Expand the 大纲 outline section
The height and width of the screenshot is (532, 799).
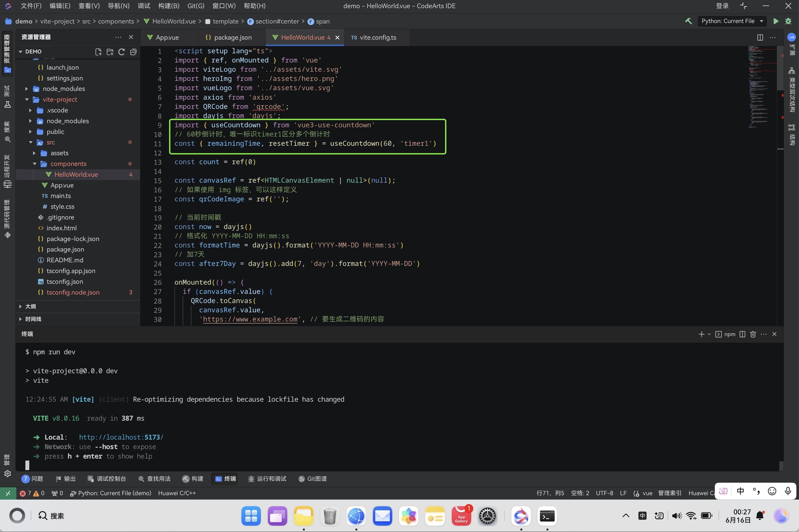pyautogui.click(x=20, y=306)
